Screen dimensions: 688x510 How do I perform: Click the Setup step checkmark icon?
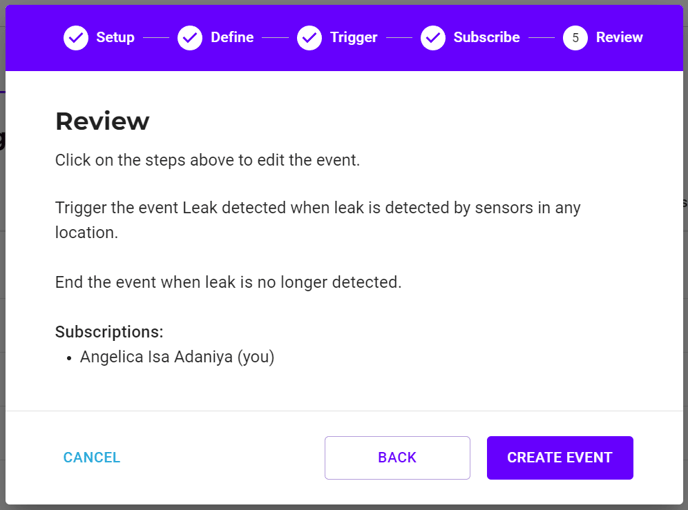pyautogui.click(x=76, y=38)
